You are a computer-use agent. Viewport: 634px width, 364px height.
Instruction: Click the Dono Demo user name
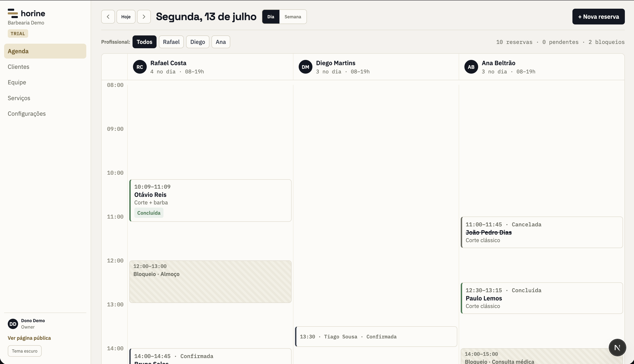(33, 321)
